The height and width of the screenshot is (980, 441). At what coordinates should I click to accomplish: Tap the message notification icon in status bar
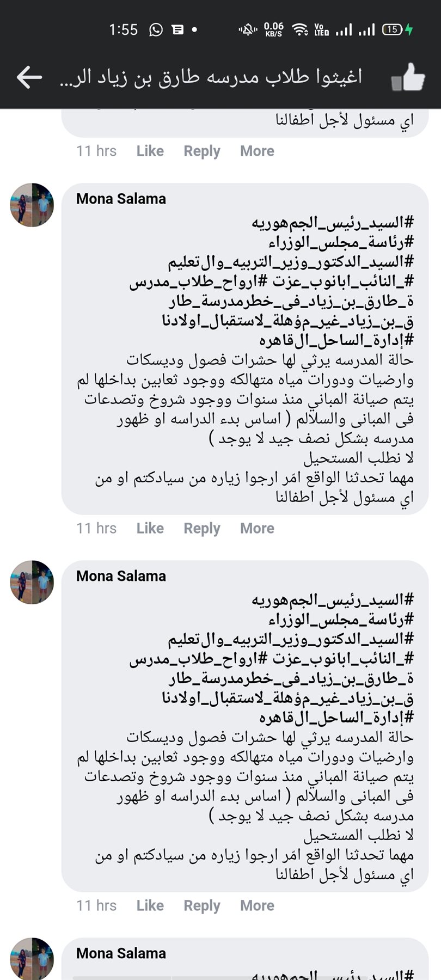coord(177,29)
